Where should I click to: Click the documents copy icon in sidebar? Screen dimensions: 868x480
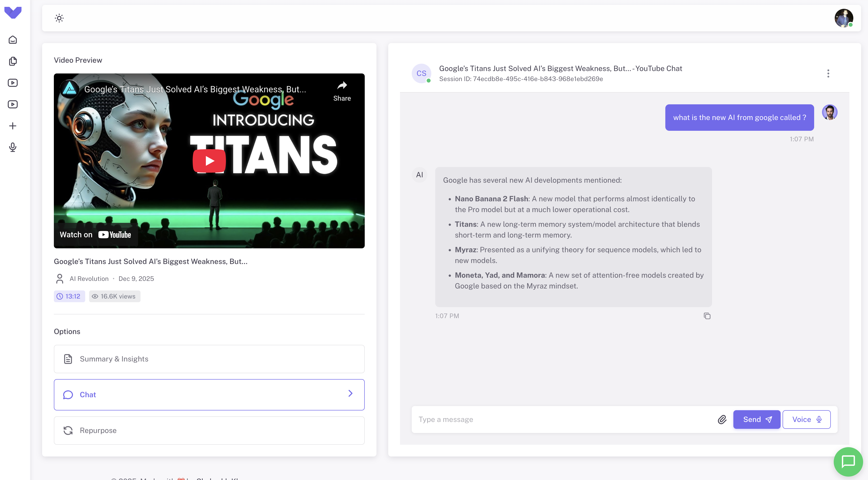point(13,61)
